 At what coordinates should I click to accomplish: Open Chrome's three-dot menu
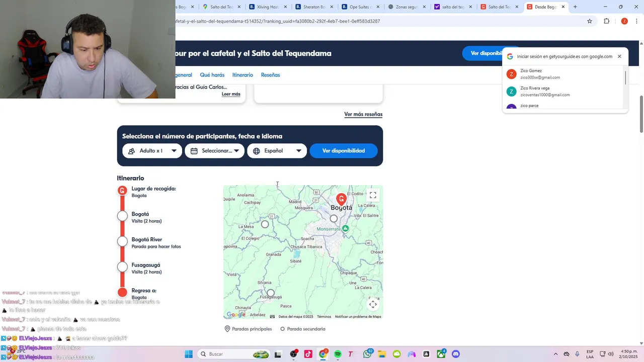click(636, 21)
